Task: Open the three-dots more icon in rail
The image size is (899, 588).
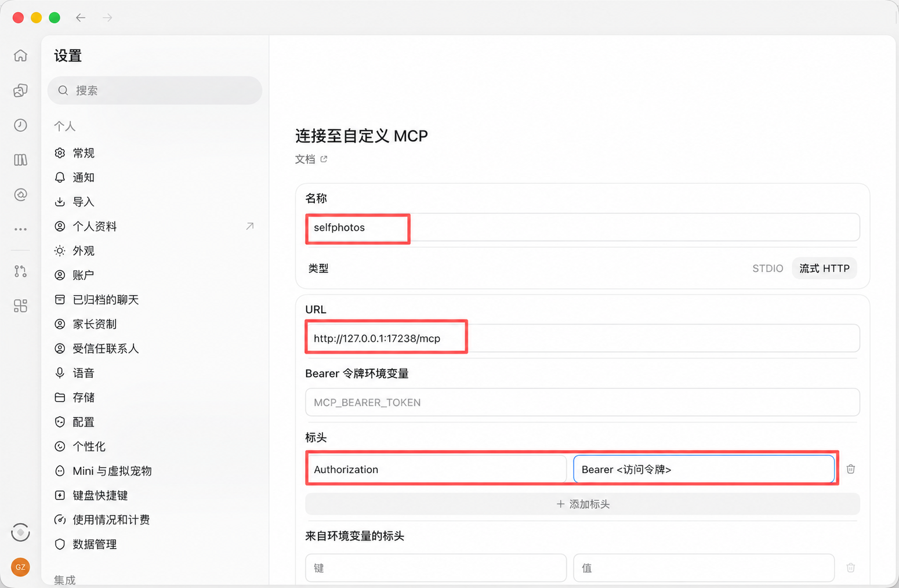Action: [20, 230]
